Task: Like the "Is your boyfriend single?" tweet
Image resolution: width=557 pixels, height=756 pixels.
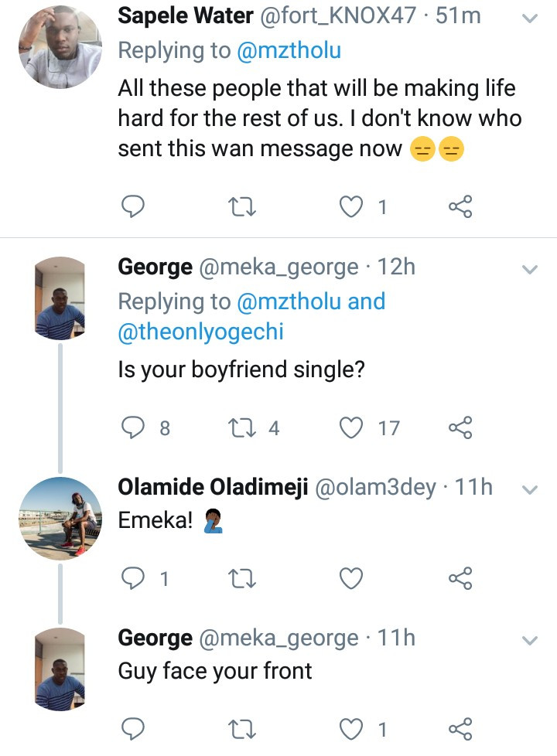Action: pos(352,427)
